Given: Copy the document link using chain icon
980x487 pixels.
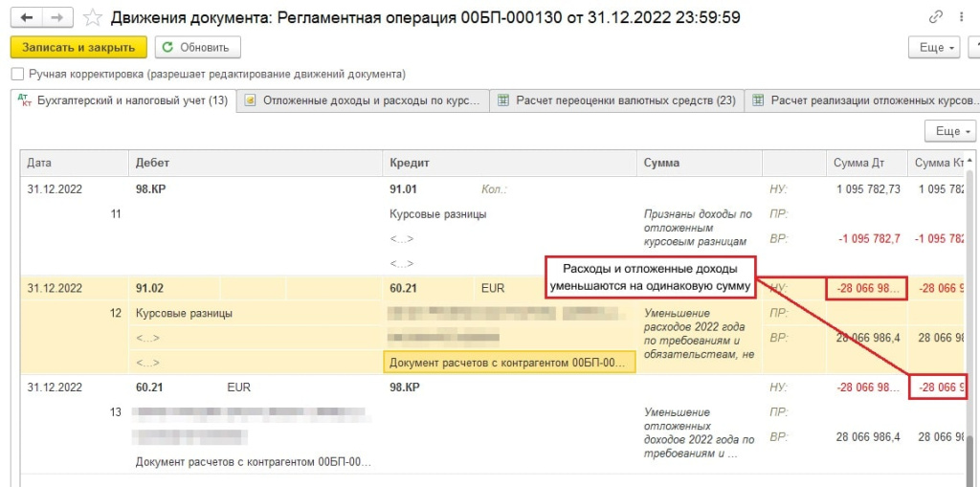Looking at the screenshot, I should tap(935, 18).
